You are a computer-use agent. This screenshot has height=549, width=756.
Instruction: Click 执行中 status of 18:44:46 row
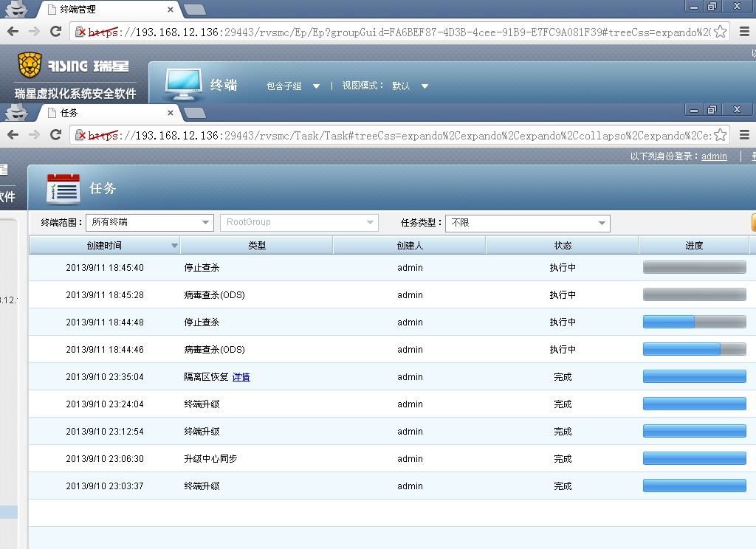(563, 350)
